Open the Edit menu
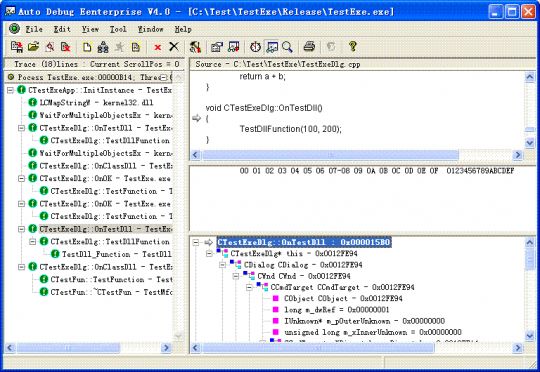The width and height of the screenshot is (540, 372). 62,29
